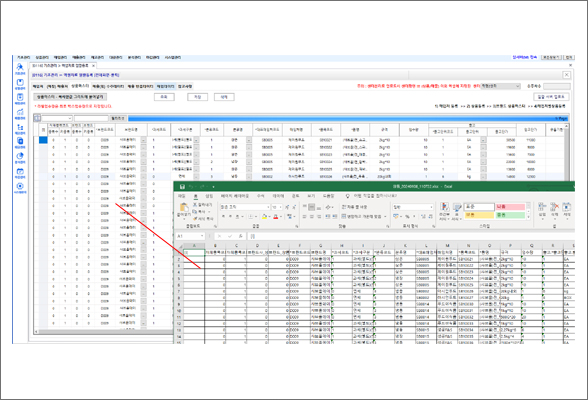The width and height of the screenshot is (588, 400).
Task: Toggle Wrap Text in Excel alignment group
Action: pyautogui.click(x=354, y=207)
